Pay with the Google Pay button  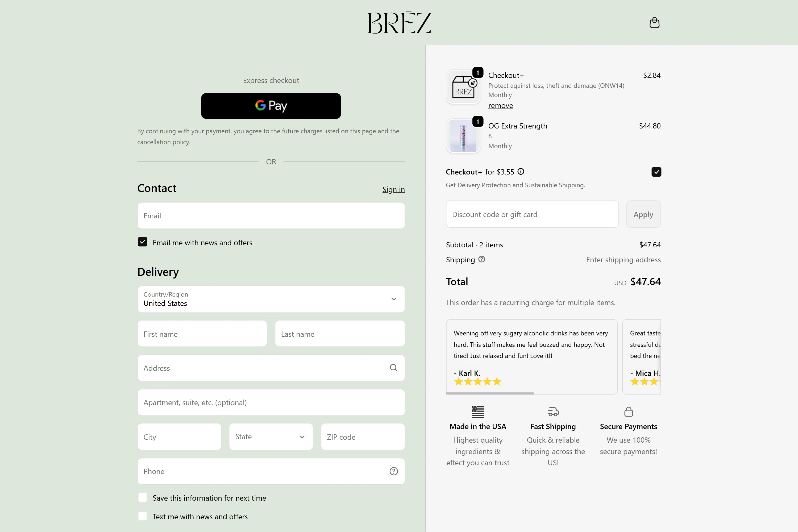pyautogui.click(x=271, y=106)
